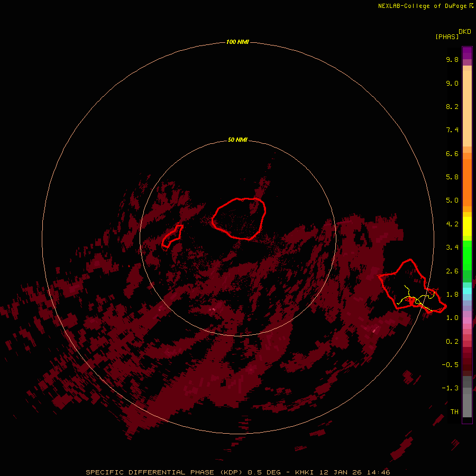The image size is (476, 476).
Task: Click the 4.2 value on color scale
Action: 452,224
